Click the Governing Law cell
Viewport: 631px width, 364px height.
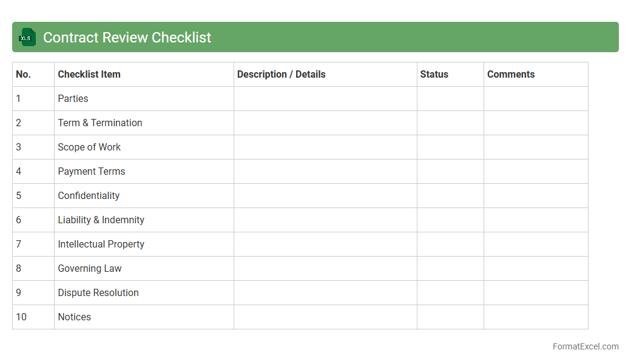(90, 269)
